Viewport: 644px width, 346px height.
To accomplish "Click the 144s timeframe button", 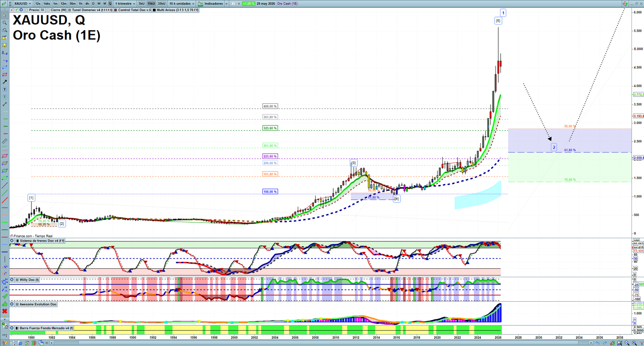I will pos(47,4).
